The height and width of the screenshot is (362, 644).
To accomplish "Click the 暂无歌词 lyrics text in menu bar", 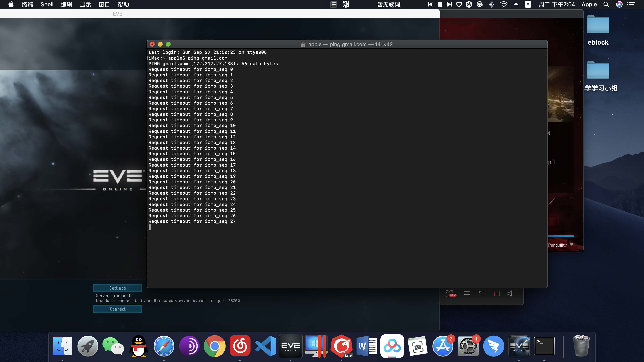I will coord(388,4).
